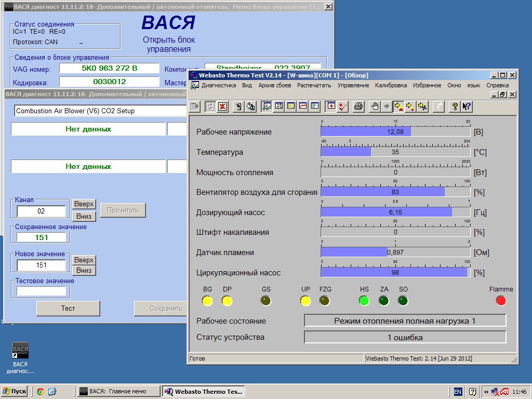Viewport: 532px width, 399px height.
Task: Click the paint bucket toolbar icon
Action: point(250,107)
